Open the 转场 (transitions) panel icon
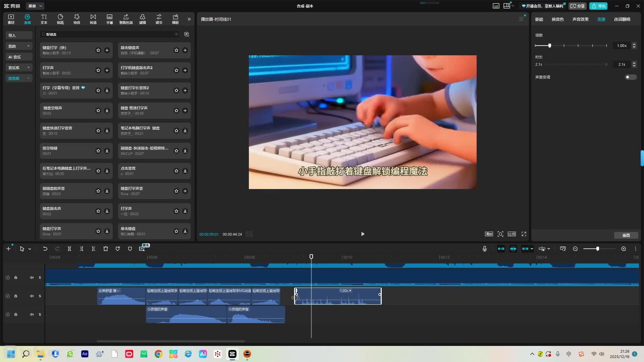The width and height of the screenshot is (644, 362). [x=93, y=19]
